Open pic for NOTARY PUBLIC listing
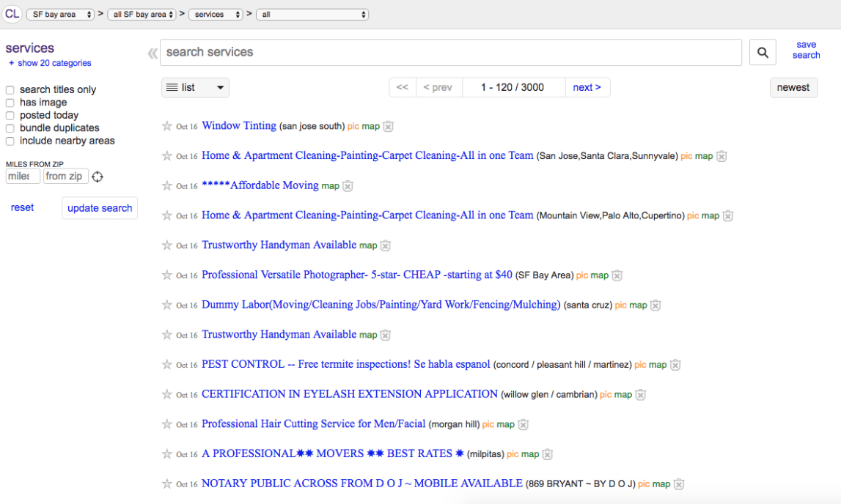Image resolution: width=841 pixels, height=504 pixels. 644,484
